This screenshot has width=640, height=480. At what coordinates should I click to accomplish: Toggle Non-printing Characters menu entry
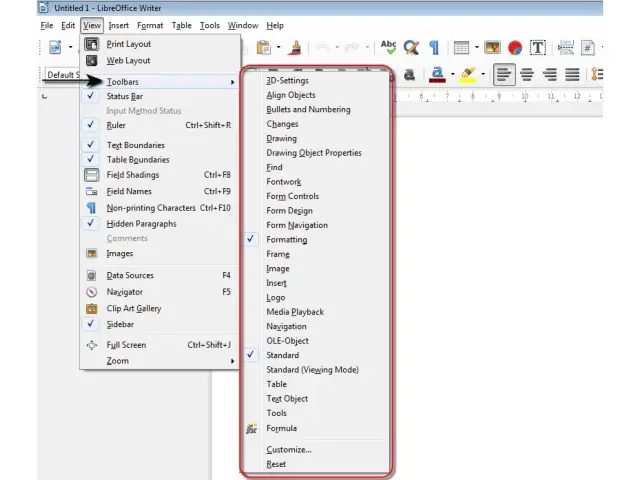click(x=159, y=208)
